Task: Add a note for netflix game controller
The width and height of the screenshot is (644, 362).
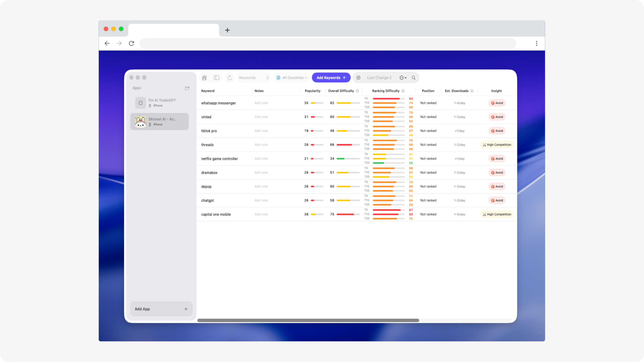Action: [x=261, y=159]
